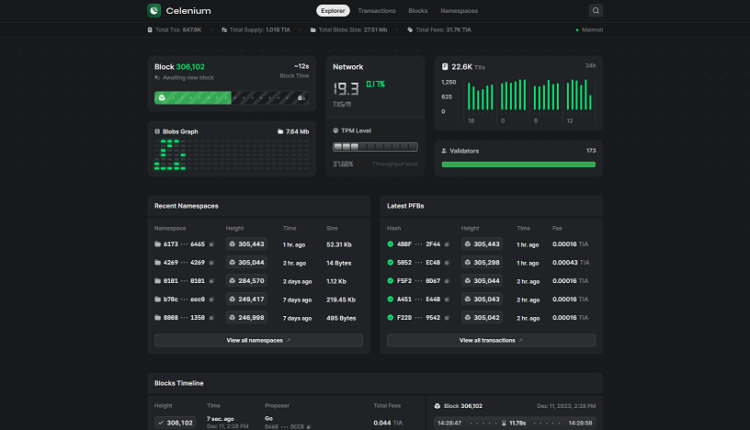750x430 pixels.
Task: Open search with the magnifier icon
Action: (x=596, y=11)
